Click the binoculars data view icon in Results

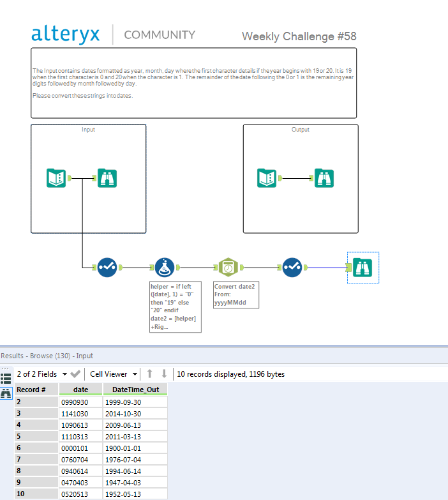tap(6, 393)
